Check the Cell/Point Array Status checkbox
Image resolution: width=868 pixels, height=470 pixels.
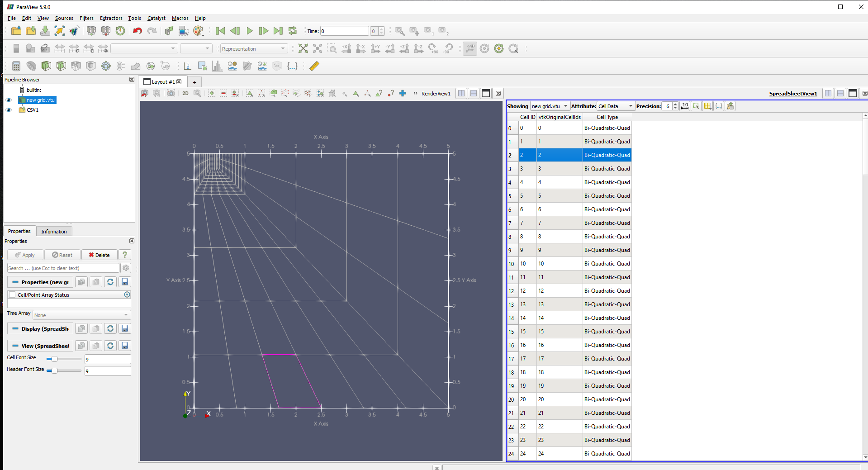pyautogui.click(x=12, y=294)
